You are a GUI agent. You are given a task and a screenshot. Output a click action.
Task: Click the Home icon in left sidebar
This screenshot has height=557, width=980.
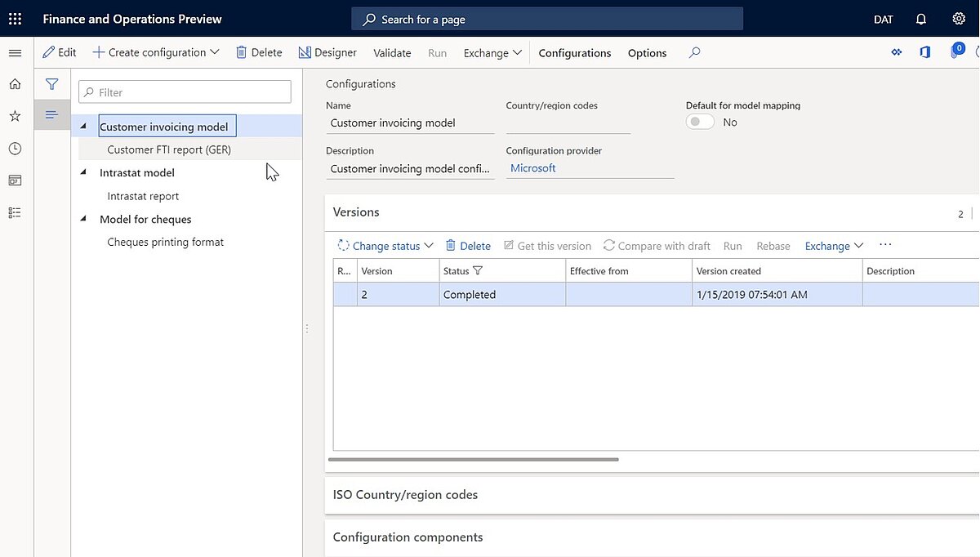tap(15, 84)
